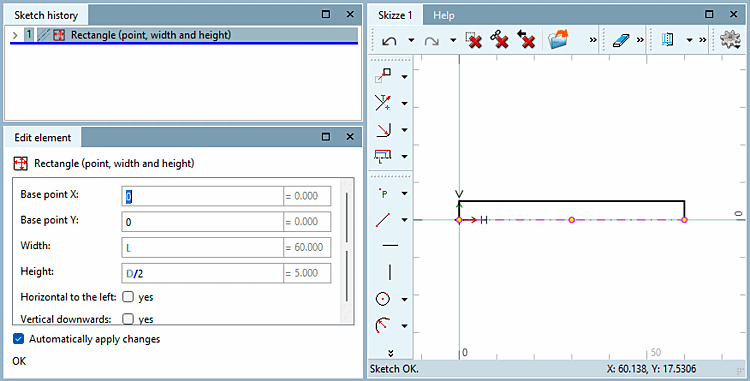Select the Sketch history tab
This screenshot has height=381, width=750.
[46, 15]
